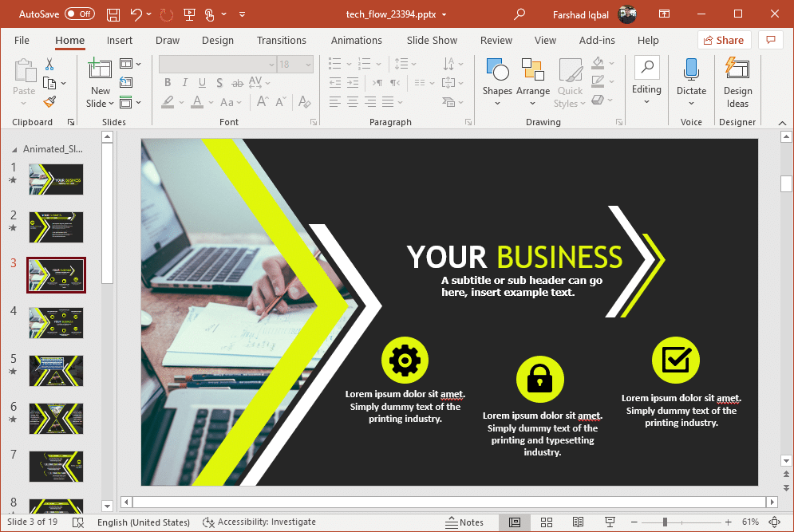Image resolution: width=794 pixels, height=532 pixels.
Task: Switch to Slide Sorter view
Action: coord(547,522)
